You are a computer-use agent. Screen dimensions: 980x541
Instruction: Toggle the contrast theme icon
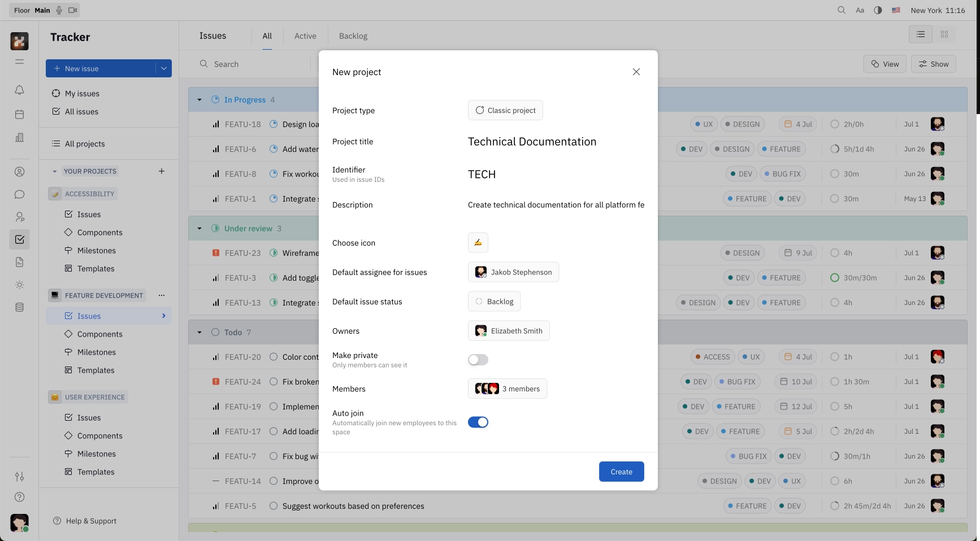tap(878, 10)
